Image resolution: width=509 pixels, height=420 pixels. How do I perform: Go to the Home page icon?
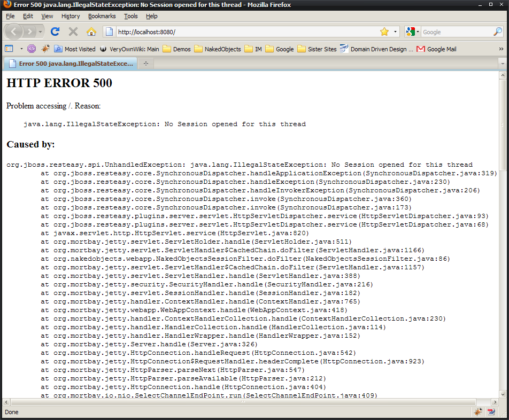click(91, 32)
